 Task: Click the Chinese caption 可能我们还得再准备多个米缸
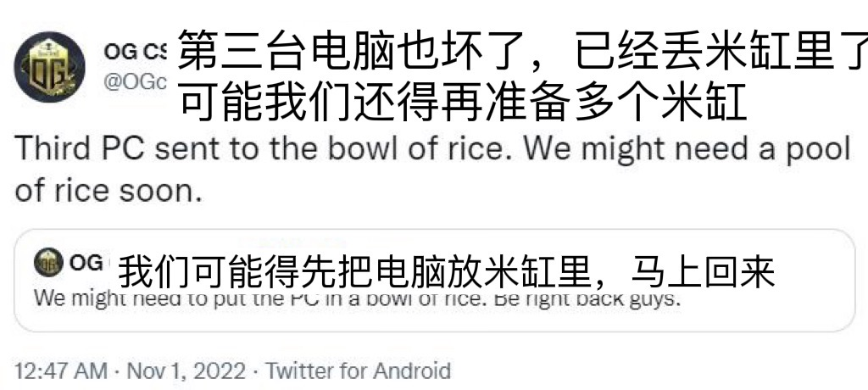pos(463,103)
